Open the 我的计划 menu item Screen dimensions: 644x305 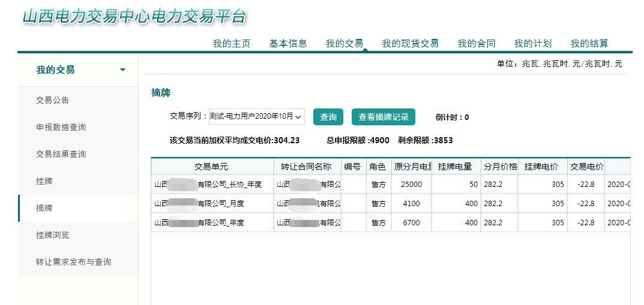coord(533,43)
